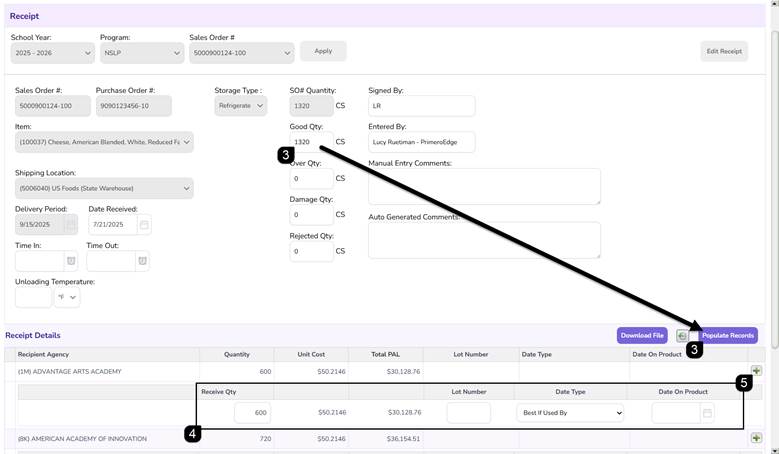Click the Receipt section heading
Viewport: 779px width, 454px height.
24,16
